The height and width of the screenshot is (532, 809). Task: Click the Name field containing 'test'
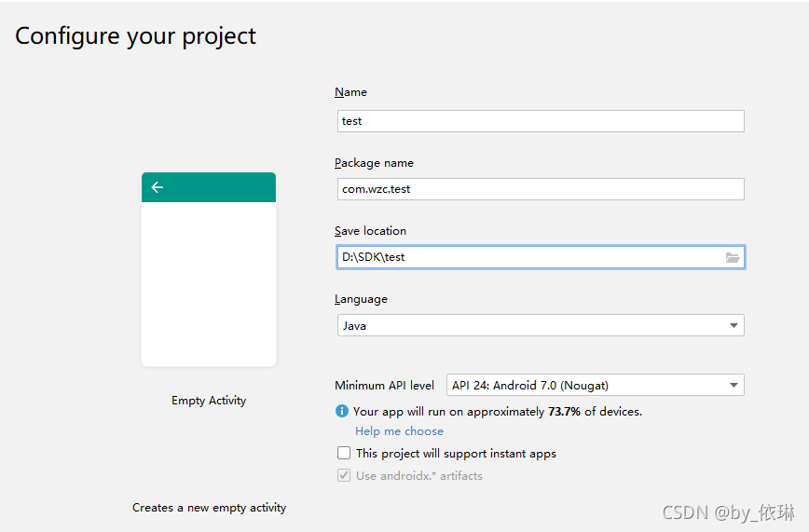pyautogui.click(x=541, y=121)
